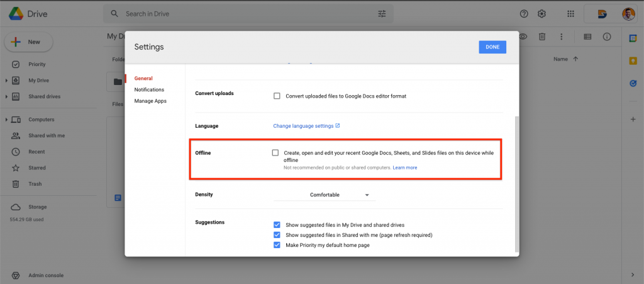Open the Density Comfortable dropdown

coord(325,195)
